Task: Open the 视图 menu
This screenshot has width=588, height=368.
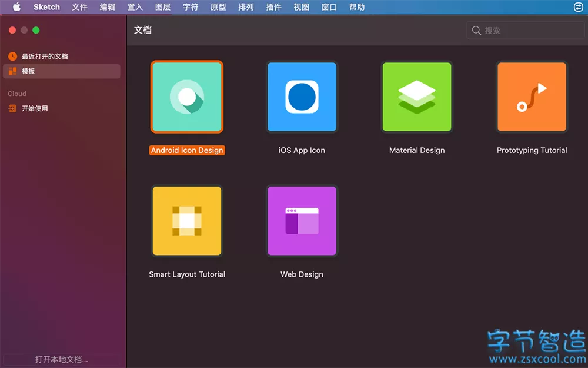Action: [x=302, y=6]
